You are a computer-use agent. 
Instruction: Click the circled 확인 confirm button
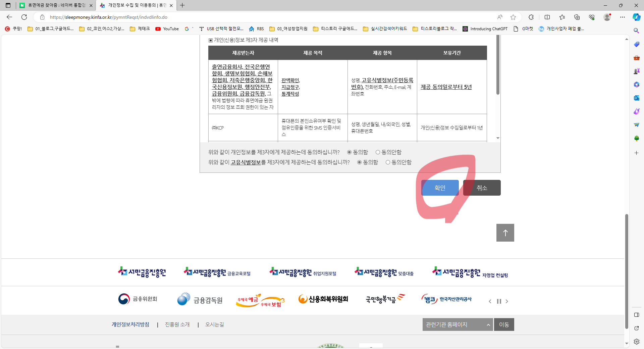pos(440,188)
